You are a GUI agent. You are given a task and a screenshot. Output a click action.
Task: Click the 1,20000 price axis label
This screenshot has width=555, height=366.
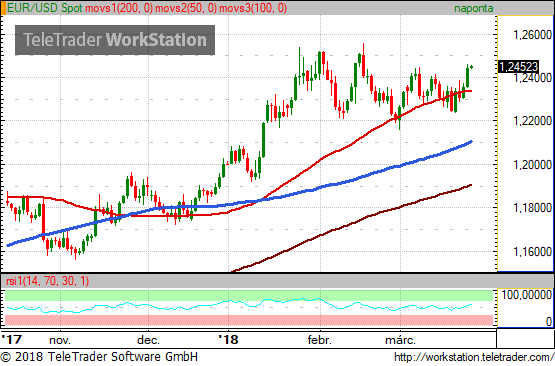(x=532, y=165)
